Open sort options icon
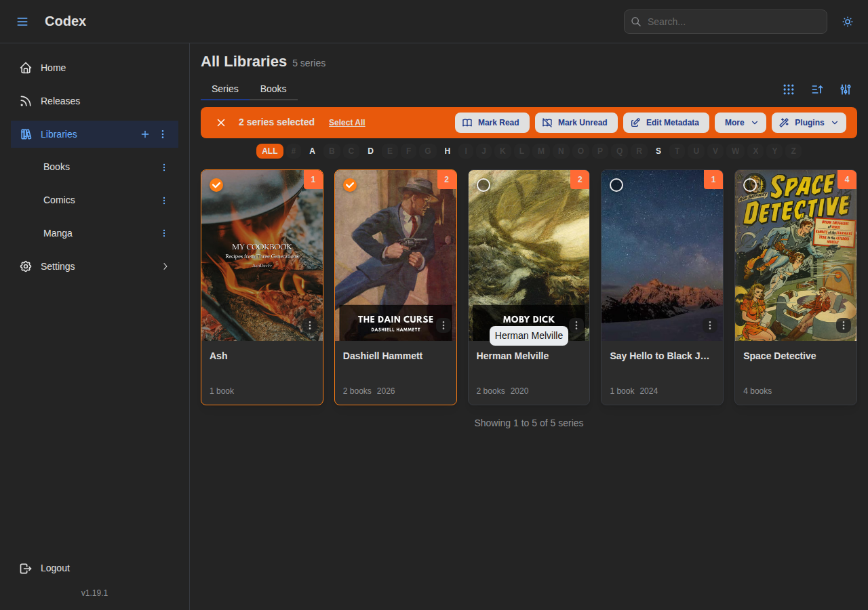This screenshot has height=610, width=868. pos(817,89)
